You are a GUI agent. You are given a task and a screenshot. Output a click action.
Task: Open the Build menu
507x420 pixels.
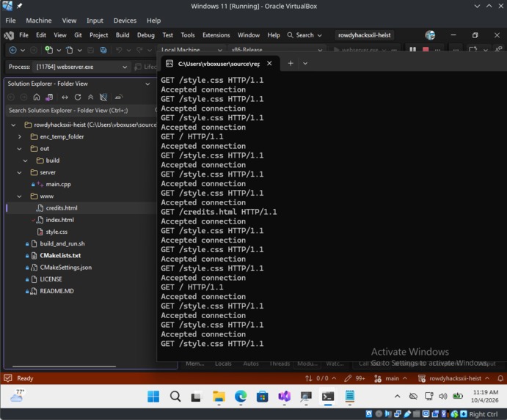(123, 35)
